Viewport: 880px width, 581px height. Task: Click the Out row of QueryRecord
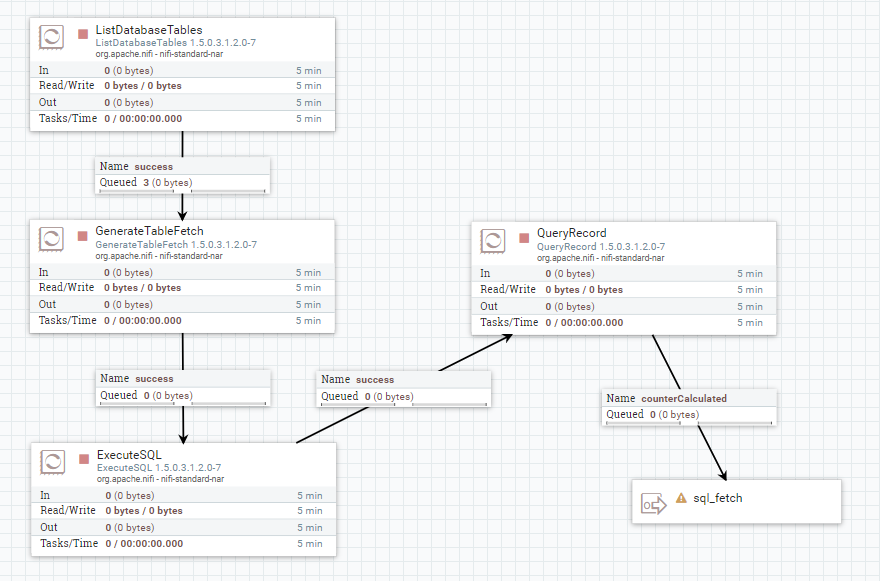pos(624,306)
